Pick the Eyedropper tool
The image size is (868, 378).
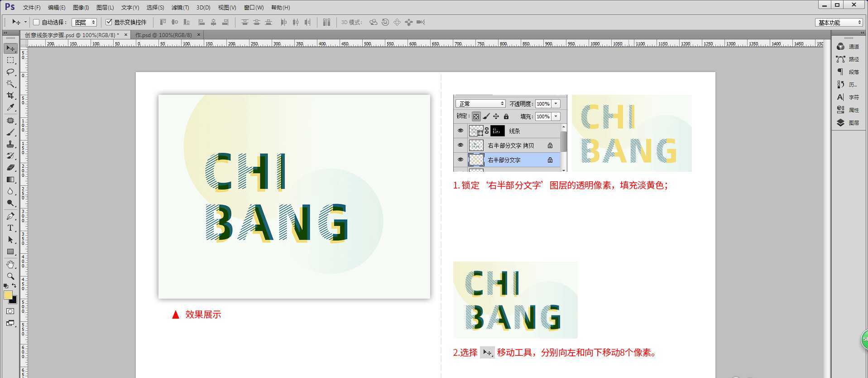pos(10,107)
